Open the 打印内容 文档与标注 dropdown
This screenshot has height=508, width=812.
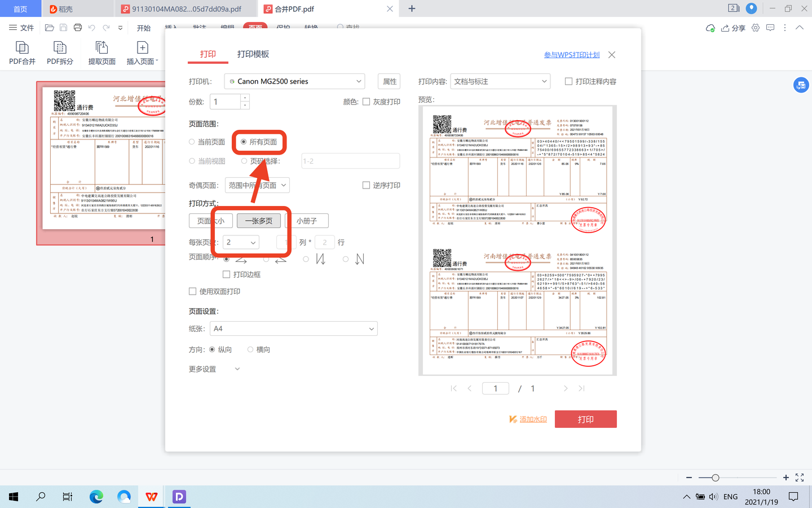pos(500,81)
